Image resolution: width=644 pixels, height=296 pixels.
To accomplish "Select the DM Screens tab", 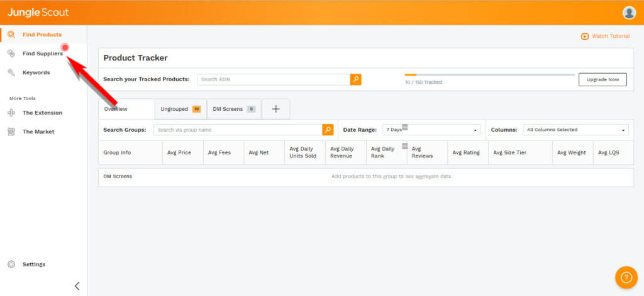I will click(233, 109).
